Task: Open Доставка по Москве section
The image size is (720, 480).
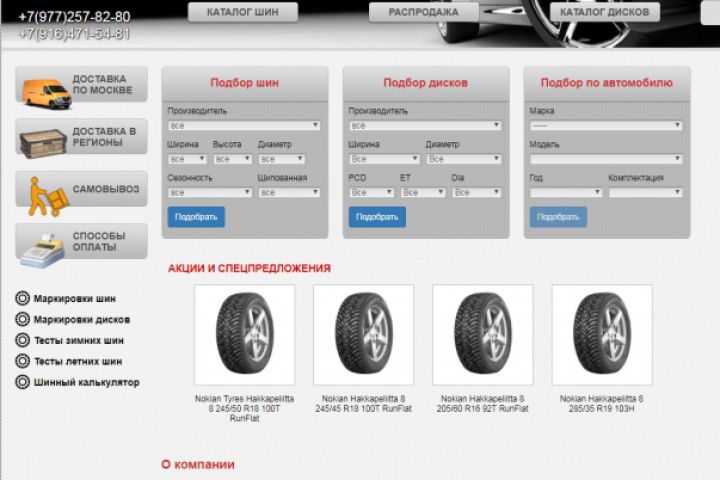Action: click(x=81, y=85)
